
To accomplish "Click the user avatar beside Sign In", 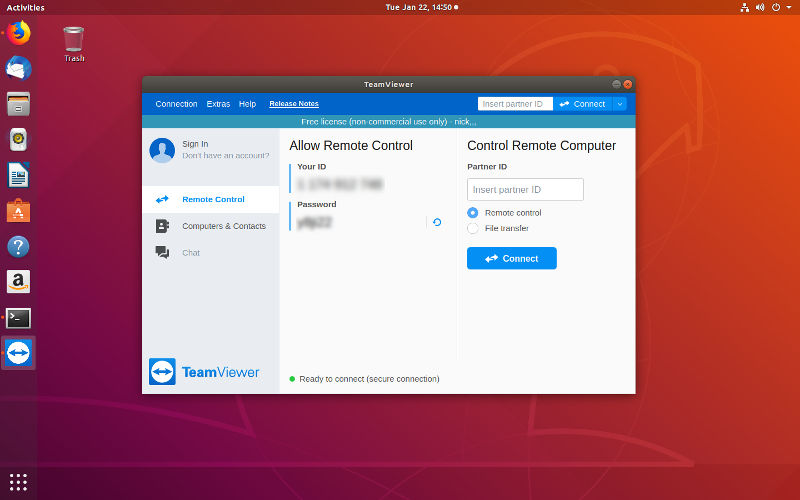I will click(162, 150).
